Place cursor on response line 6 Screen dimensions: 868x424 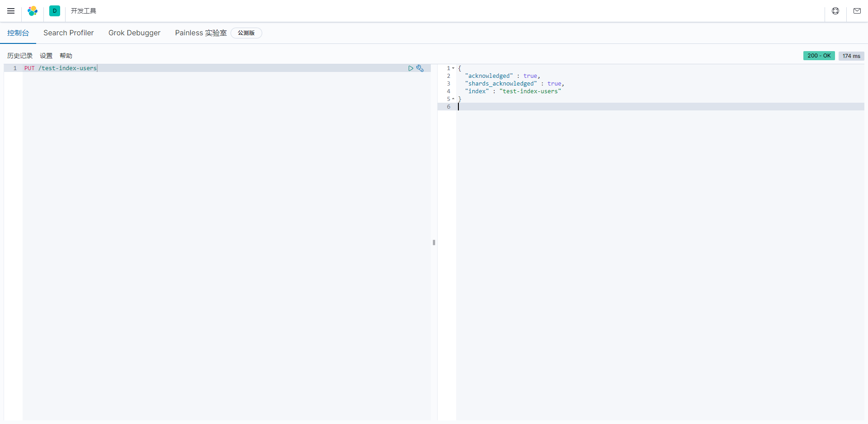coord(660,107)
